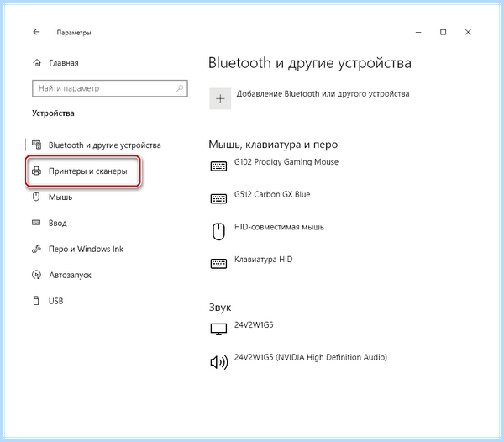Minimize the Параметры window
The image size is (504, 442).
tap(418, 32)
